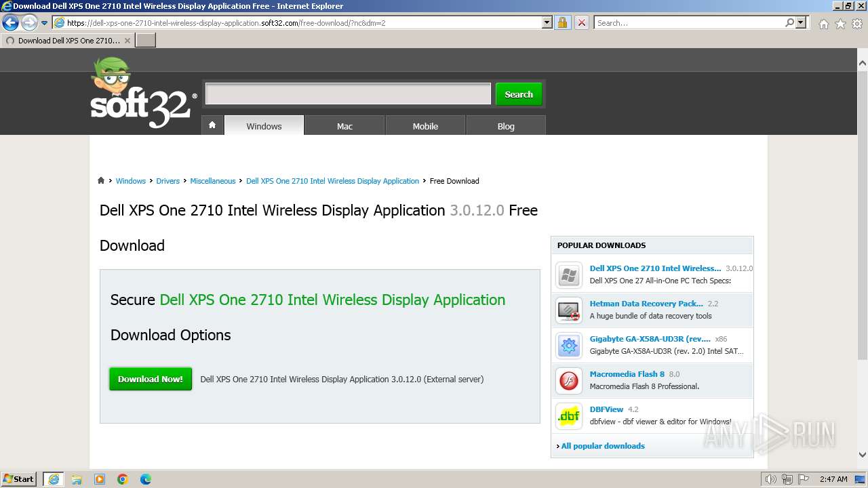
Task: Click the Action Center flag icon
Action: click(804, 479)
